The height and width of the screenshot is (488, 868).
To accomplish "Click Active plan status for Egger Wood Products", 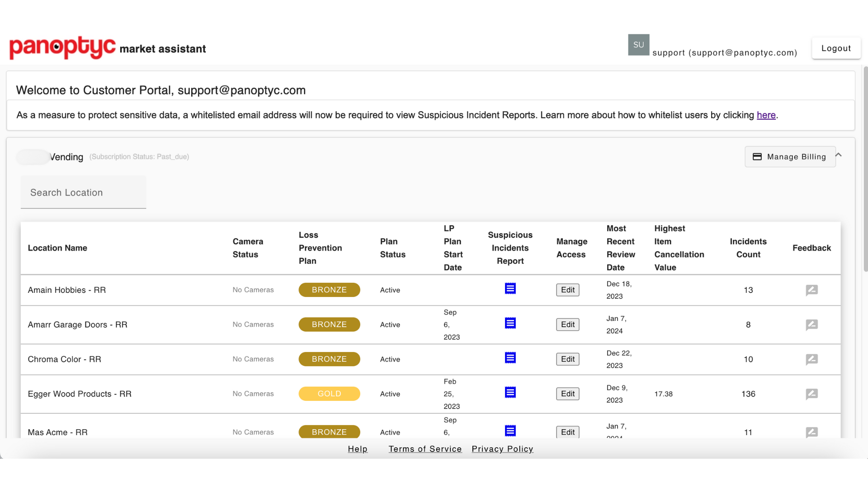I will pos(390,394).
